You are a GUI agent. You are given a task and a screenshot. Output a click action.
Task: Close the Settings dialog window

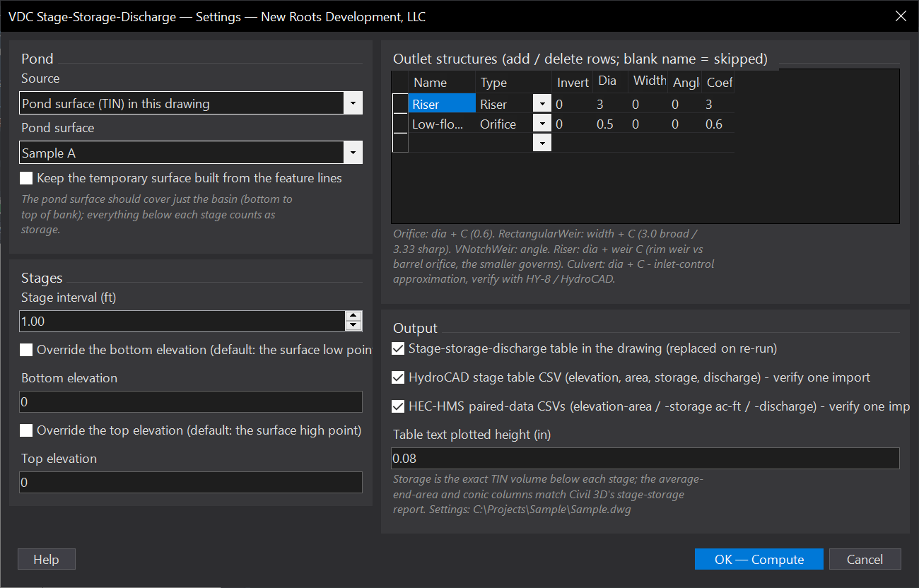[x=901, y=16]
